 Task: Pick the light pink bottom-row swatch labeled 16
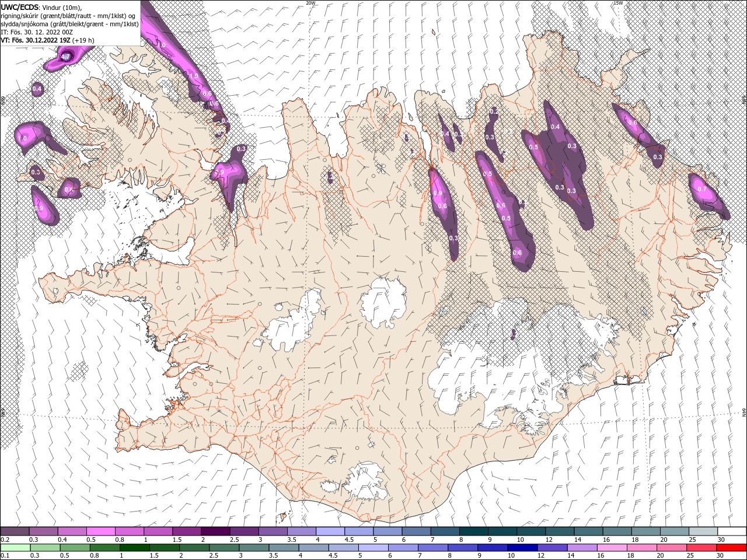pyautogui.click(x=612, y=548)
